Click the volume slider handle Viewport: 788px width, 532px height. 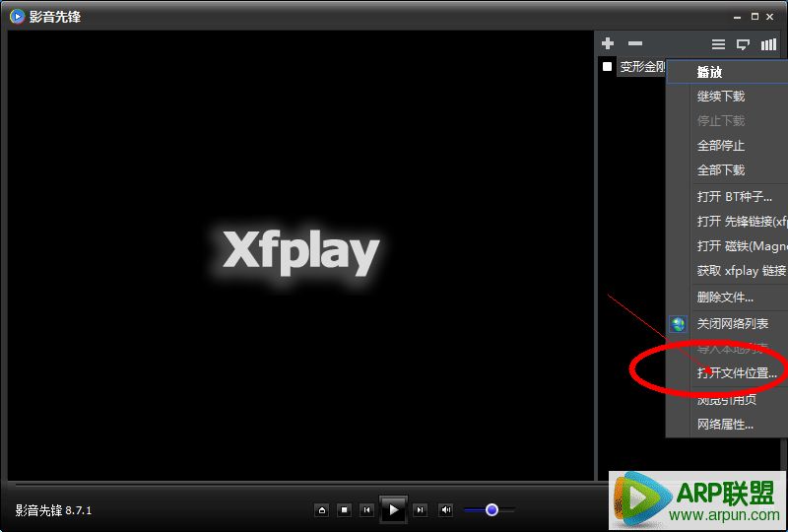click(x=492, y=509)
